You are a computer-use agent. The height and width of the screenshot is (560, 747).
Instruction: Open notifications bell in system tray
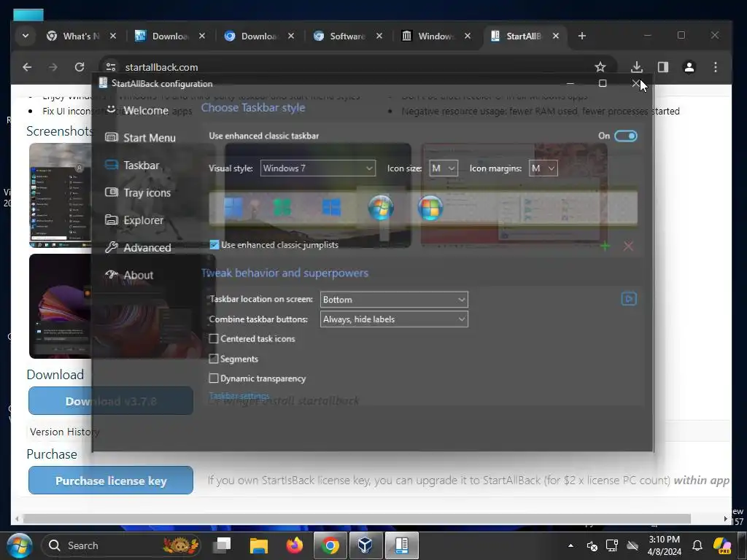697,545
